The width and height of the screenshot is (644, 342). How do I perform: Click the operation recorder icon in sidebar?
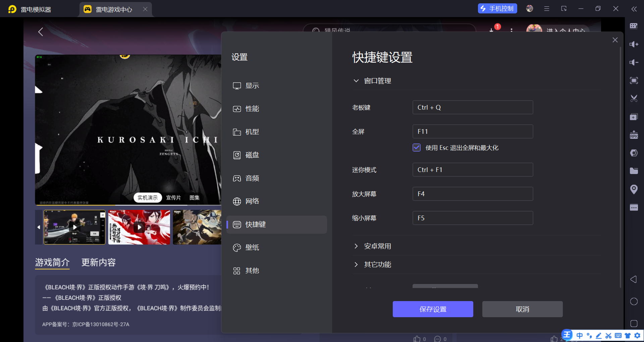[x=634, y=153]
